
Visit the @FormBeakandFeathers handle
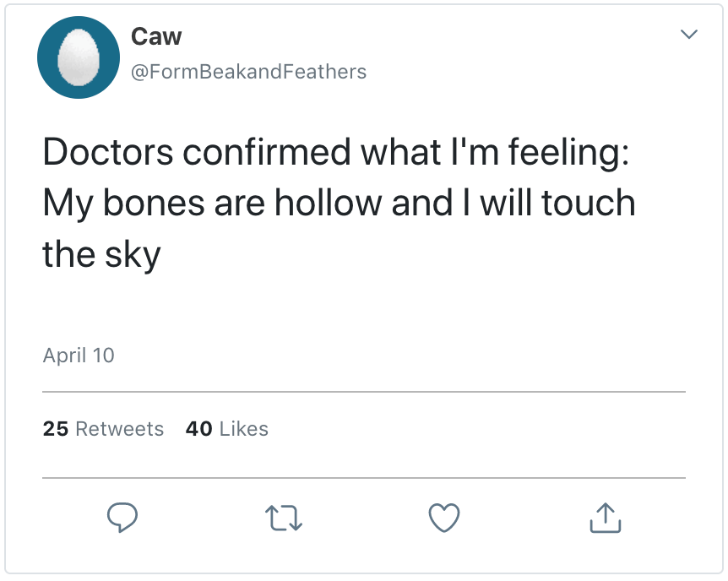(x=248, y=72)
